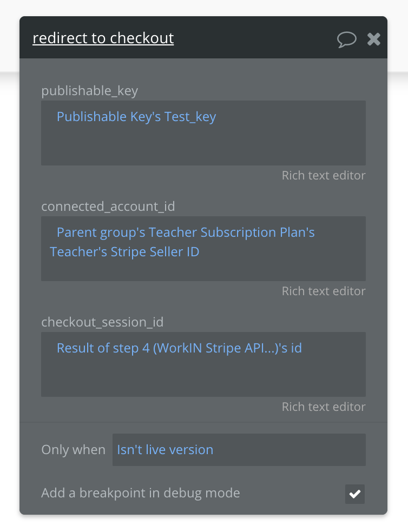Open Rich text editor for connected_account_id
This screenshot has height=532, width=408.
click(x=323, y=291)
